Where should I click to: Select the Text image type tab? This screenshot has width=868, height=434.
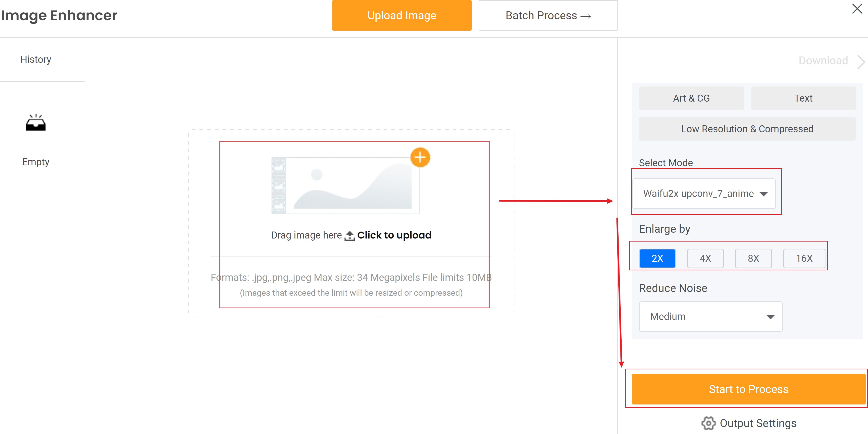tap(803, 98)
